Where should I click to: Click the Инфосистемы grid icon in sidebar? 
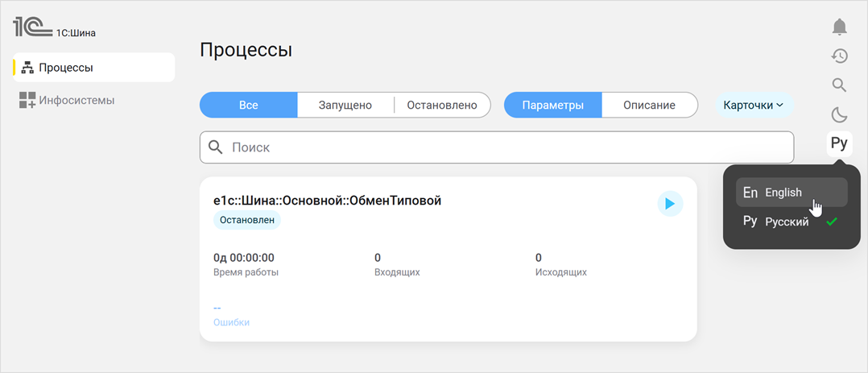[27, 101]
